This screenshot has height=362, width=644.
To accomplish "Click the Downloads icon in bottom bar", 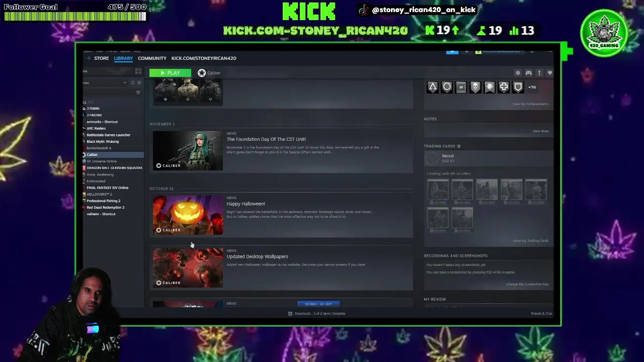I will click(x=290, y=314).
